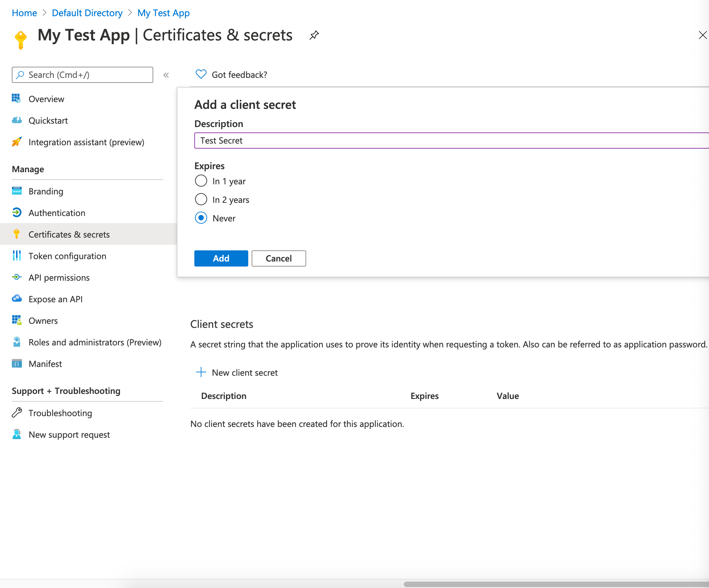This screenshot has width=709, height=588.
Task: Collapse the left navigation menu
Action: point(166,75)
